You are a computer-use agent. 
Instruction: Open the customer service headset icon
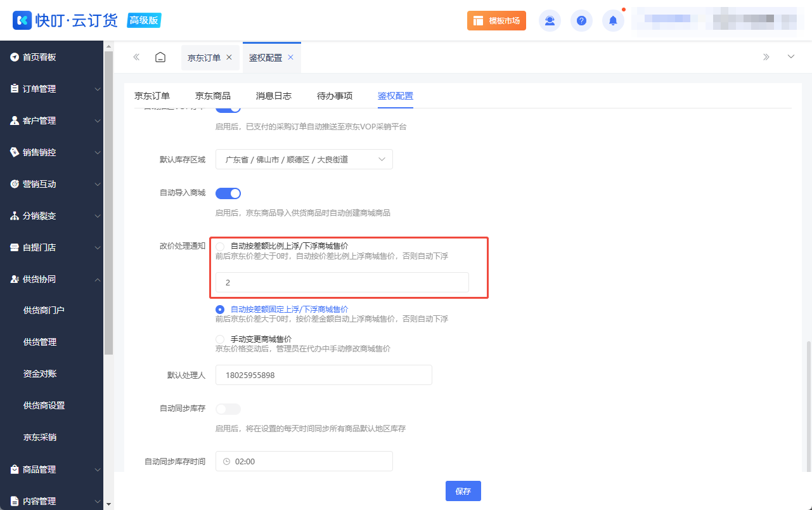(550, 20)
